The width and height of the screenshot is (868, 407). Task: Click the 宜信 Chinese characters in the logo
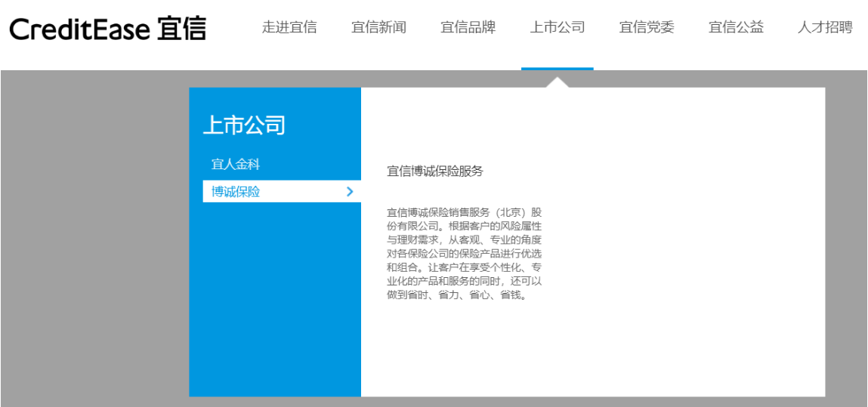coord(182,29)
